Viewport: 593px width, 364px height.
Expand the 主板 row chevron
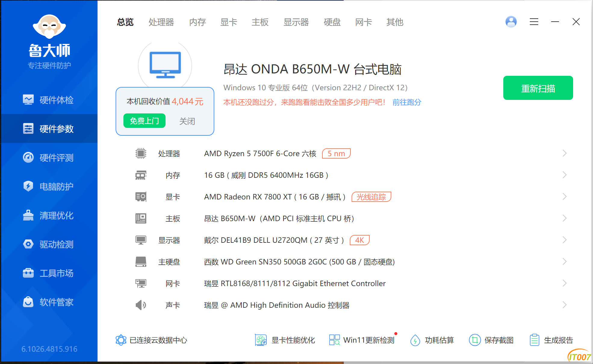pyautogui.click(x=564, y=218)
